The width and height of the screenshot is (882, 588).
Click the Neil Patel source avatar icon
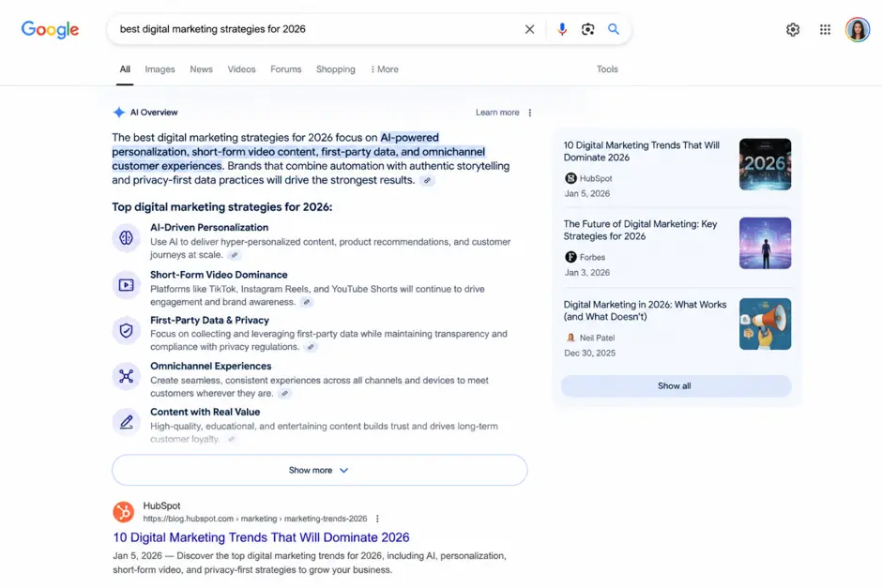point(570,338)
